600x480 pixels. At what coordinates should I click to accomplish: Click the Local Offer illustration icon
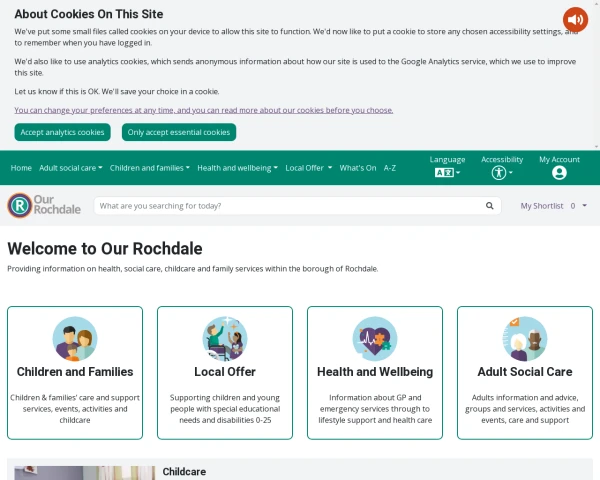coord(225,339)
